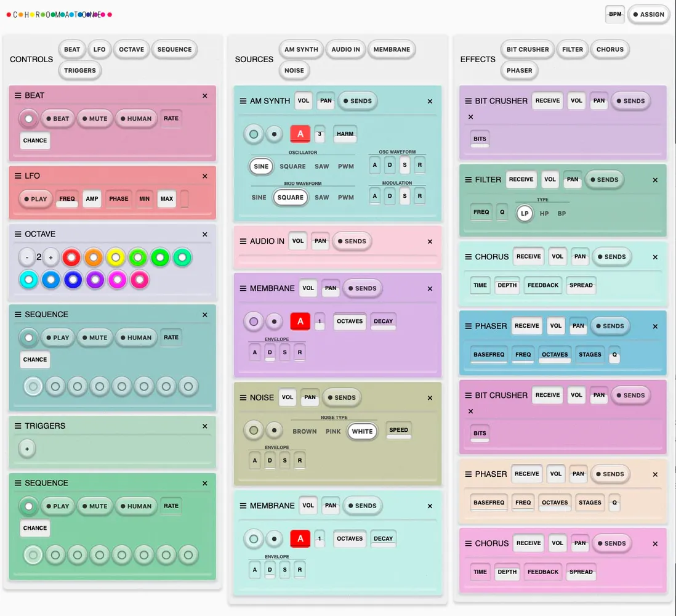Toggle the ASSIGN button at top right
Viewport: 676px width, 616px height.
tap(648, 14)
